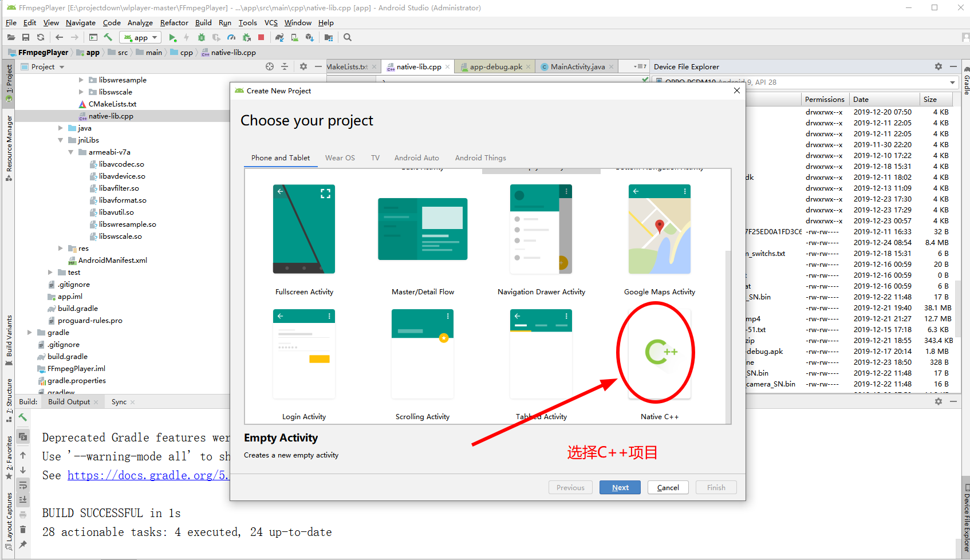Viewport: 970px width, 560px height.
Task: Click the Debug app bug icon
Action: (x=202, y=38)
